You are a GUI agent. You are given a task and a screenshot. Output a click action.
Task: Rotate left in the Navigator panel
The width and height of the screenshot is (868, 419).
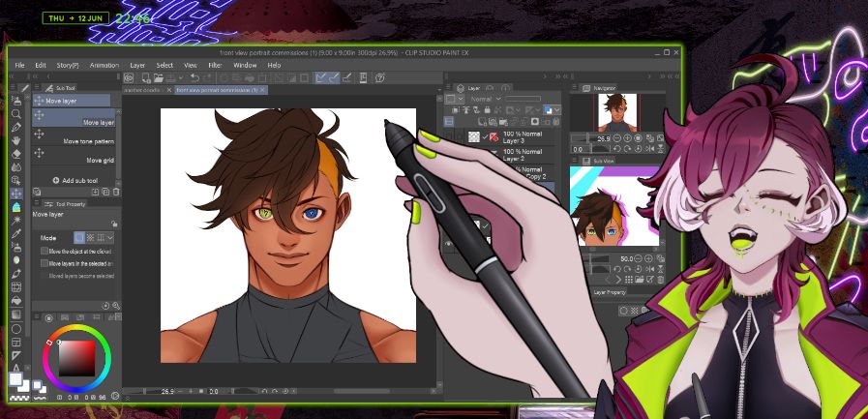click(x=616, y=149)
